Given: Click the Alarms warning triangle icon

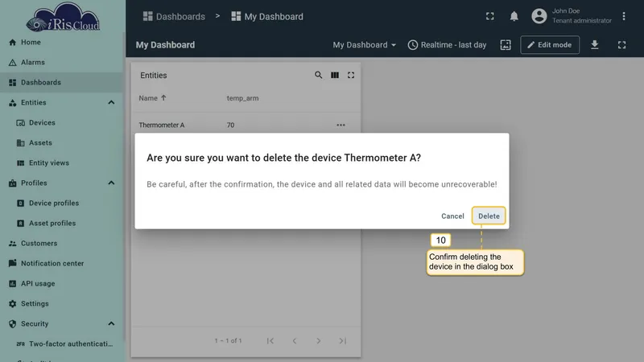Looking at the screenshot, I should coord(12,63).
